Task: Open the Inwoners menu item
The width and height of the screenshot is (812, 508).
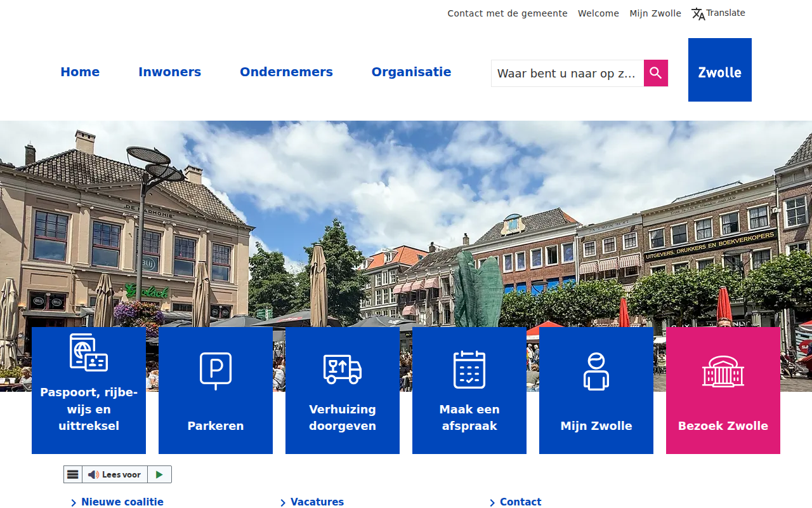Action: pos(169,72)
